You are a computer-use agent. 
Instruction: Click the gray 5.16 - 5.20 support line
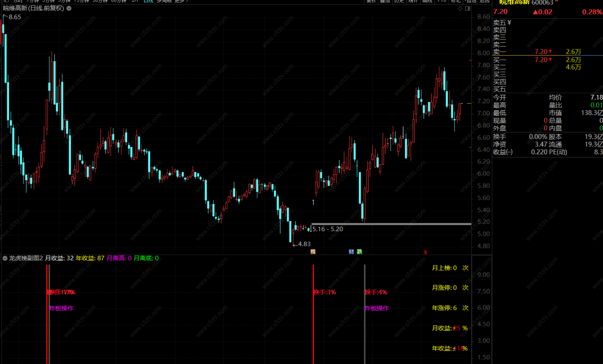[391, 224]
